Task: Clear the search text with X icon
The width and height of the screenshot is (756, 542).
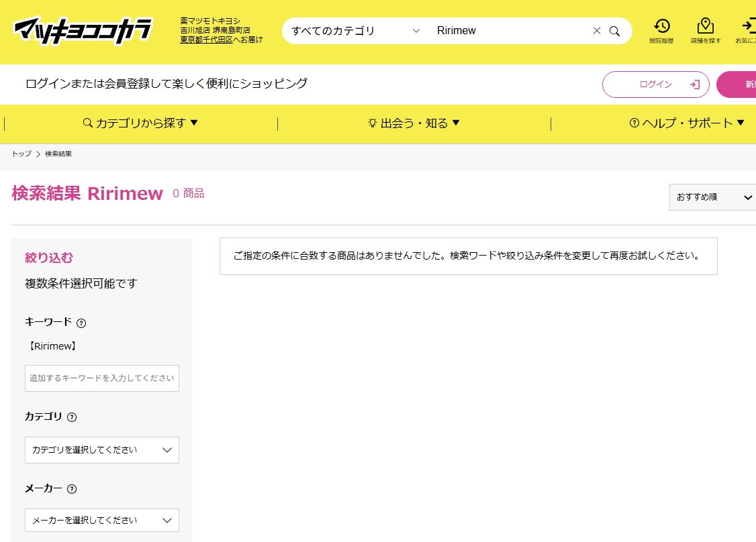Action: (x=596, y=31)
